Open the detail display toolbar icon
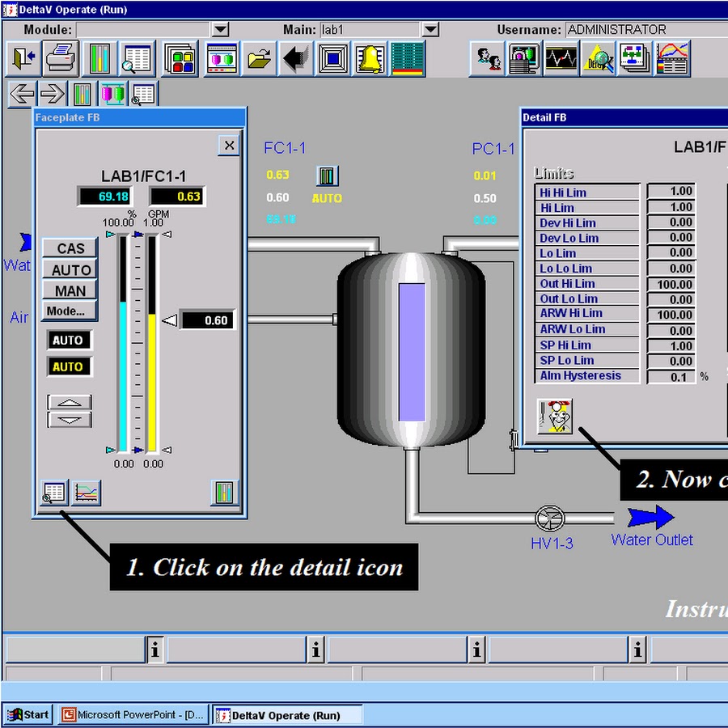 [137, 58]
